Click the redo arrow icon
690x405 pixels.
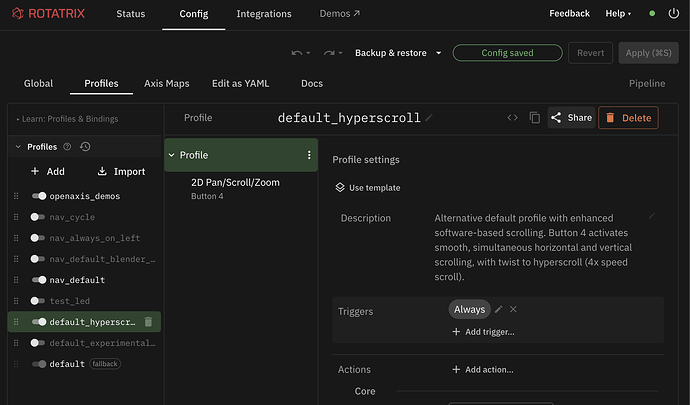pyautogui.click(x=329, y=53)
